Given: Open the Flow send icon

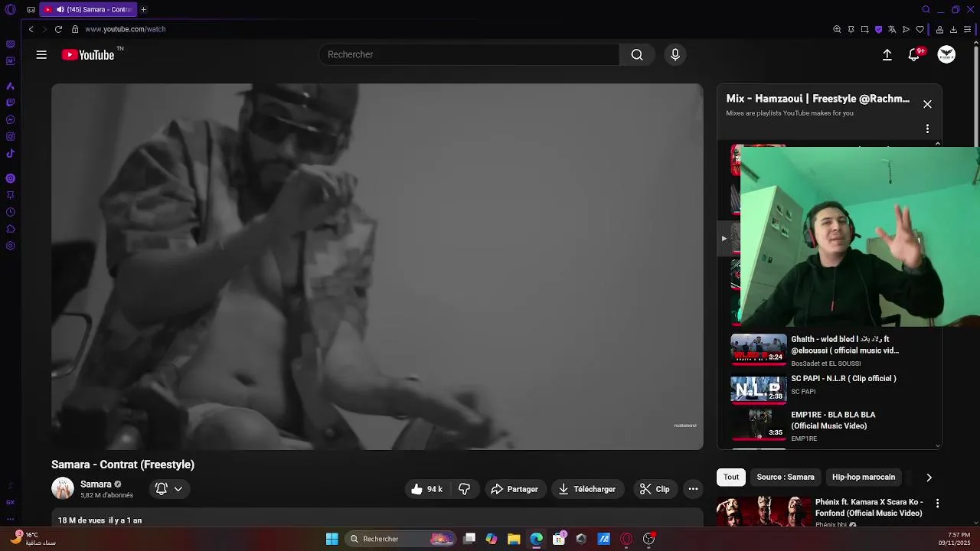Looking at the screenshot, I should [x=906, y=29].
